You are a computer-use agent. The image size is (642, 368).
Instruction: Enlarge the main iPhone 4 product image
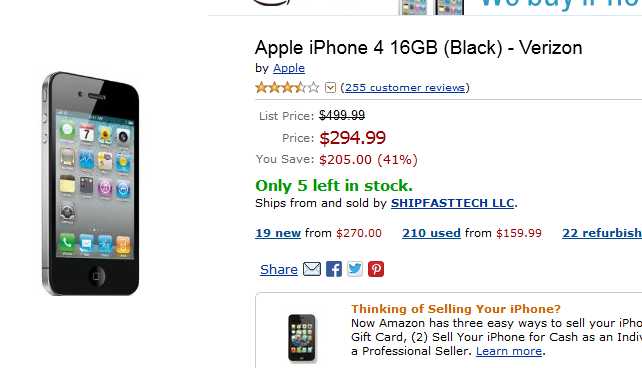click(90, 183)
